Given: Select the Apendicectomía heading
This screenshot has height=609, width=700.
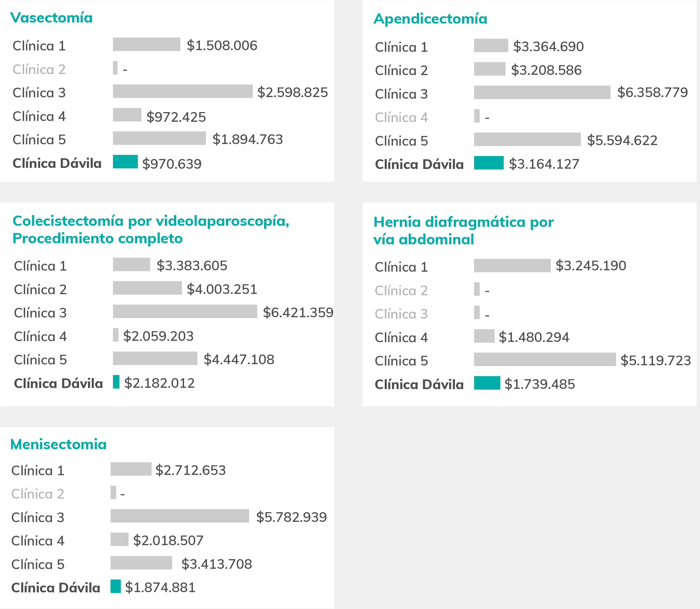Looking at the screenshot, I should click(x=430, y=19).
